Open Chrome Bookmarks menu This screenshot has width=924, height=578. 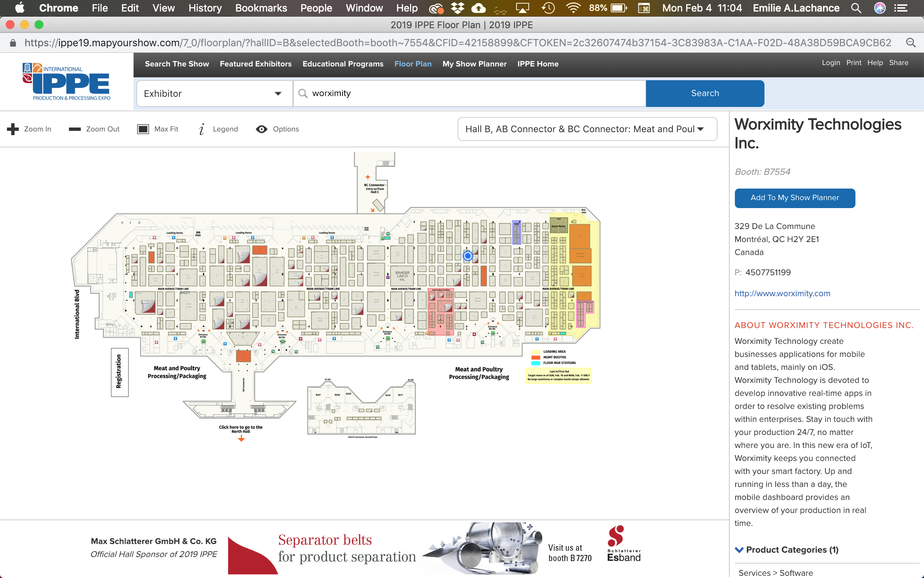(261, 8)
